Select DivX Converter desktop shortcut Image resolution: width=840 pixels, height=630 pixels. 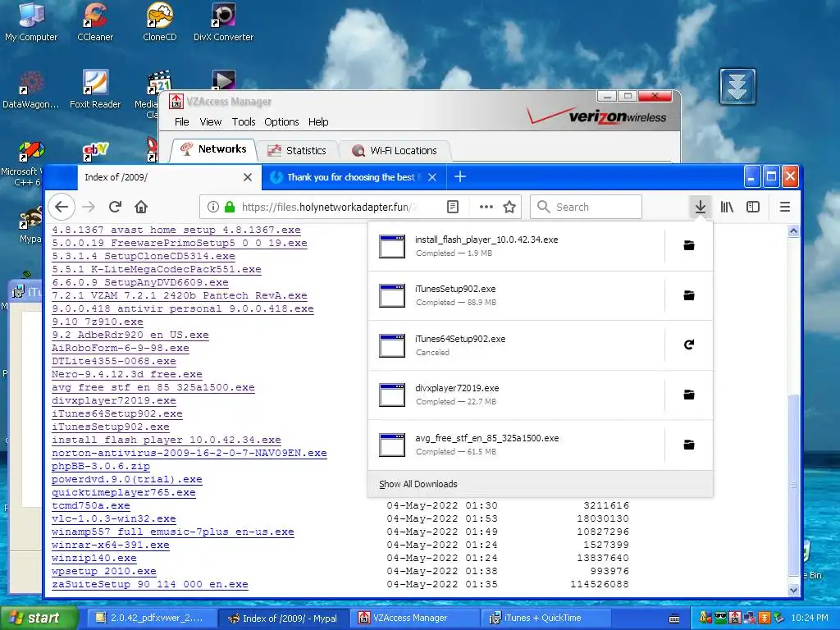point(223,22)
